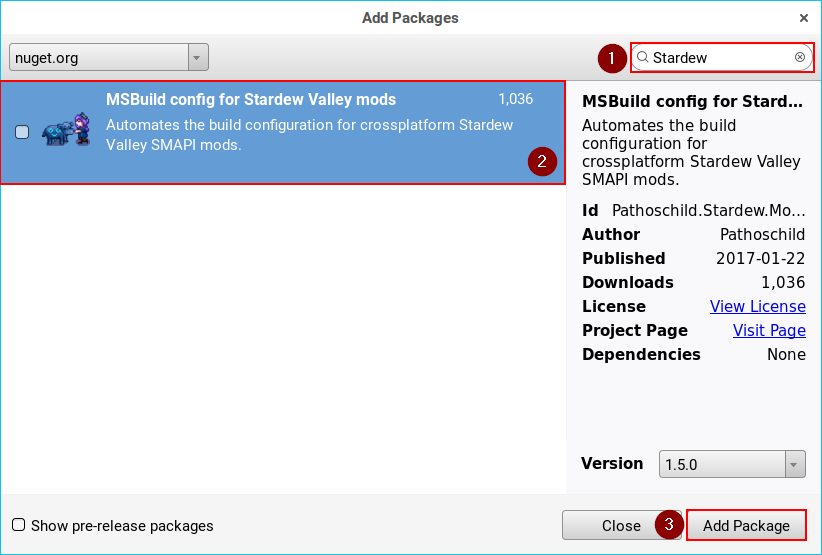Click the 1,036 download count in the list

515,100
